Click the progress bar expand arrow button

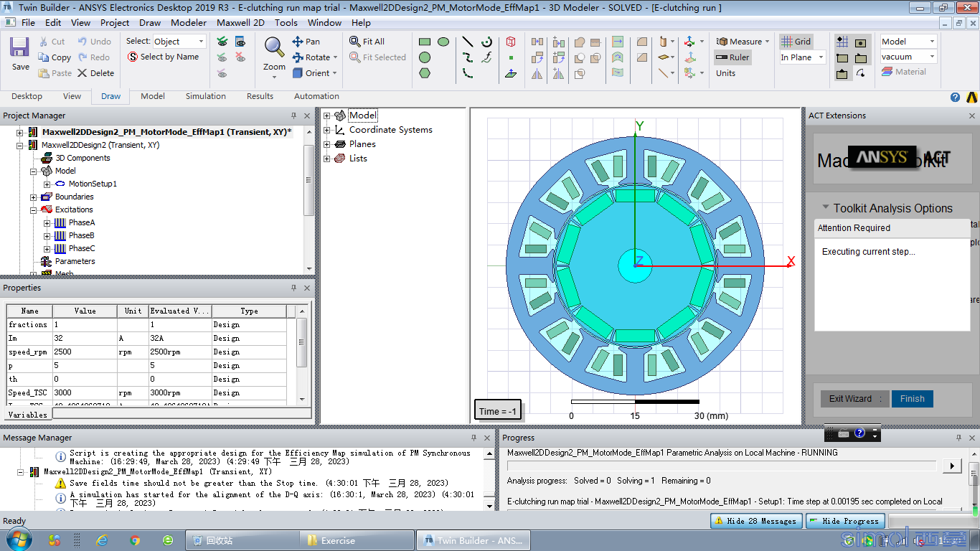pyautogui.click(x=951, y=466)
